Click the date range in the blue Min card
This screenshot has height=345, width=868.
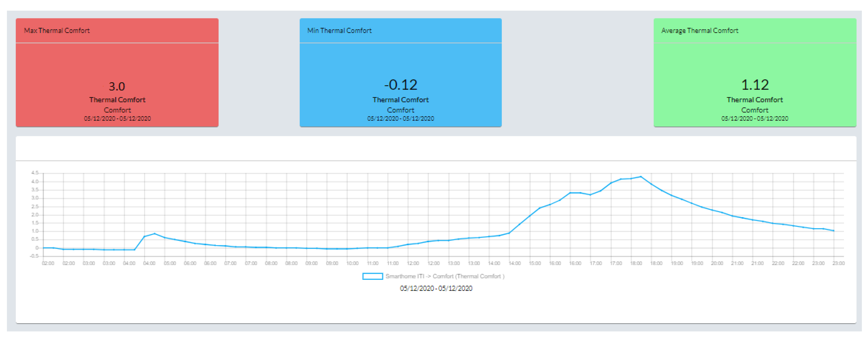click(400, 118)
